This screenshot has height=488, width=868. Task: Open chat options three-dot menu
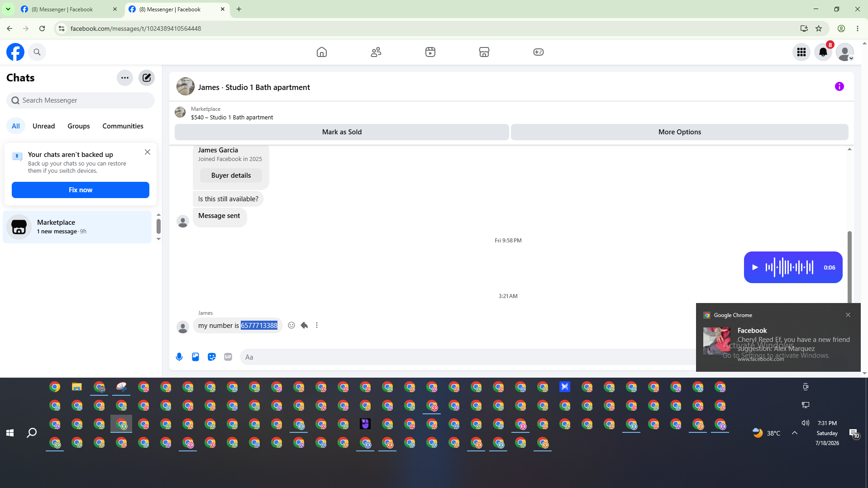pyautogui.click(x=125, y=78)
